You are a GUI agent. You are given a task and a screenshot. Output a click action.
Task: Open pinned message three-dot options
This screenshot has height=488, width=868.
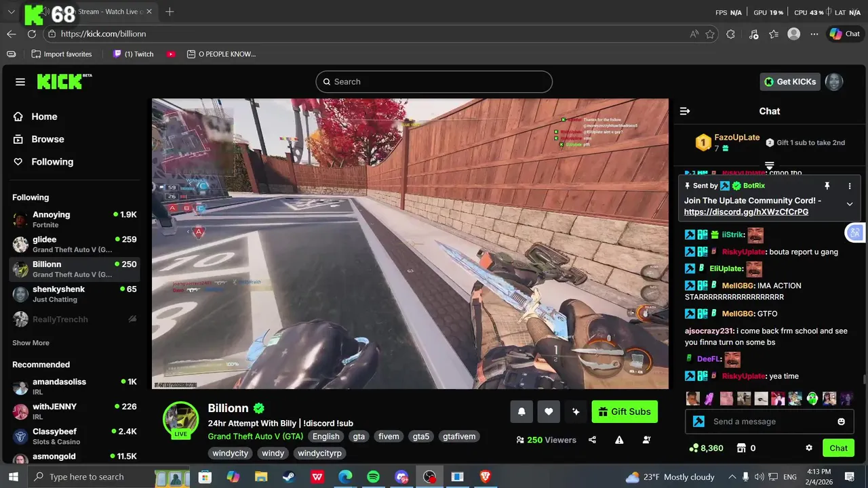[850, 186]
